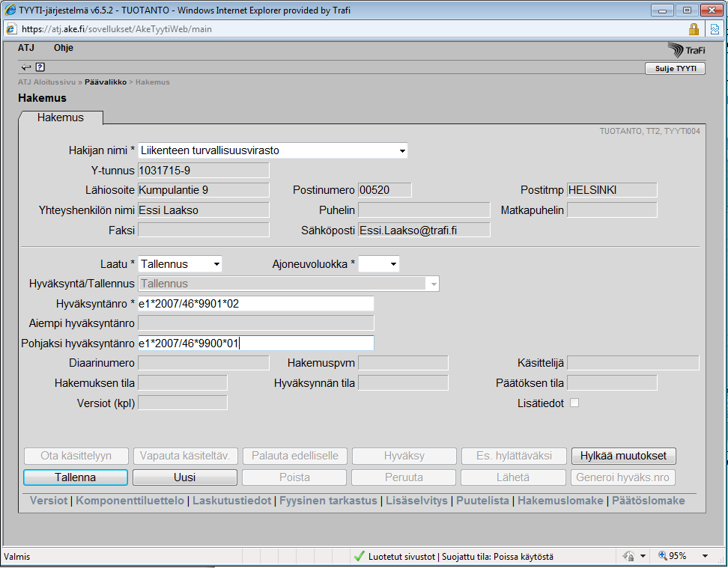The height and width of the screenshot is (568, 728).
Task: Open the Fyysinen tarkastus link
Action: (x=328, y=501)
